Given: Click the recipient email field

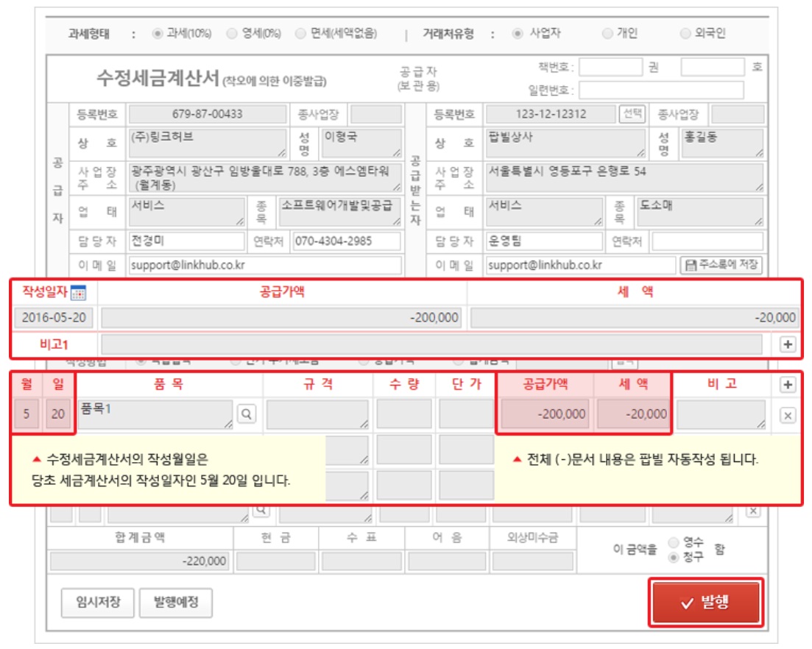Looking at the screenshot, I should (x=581, y=265).
